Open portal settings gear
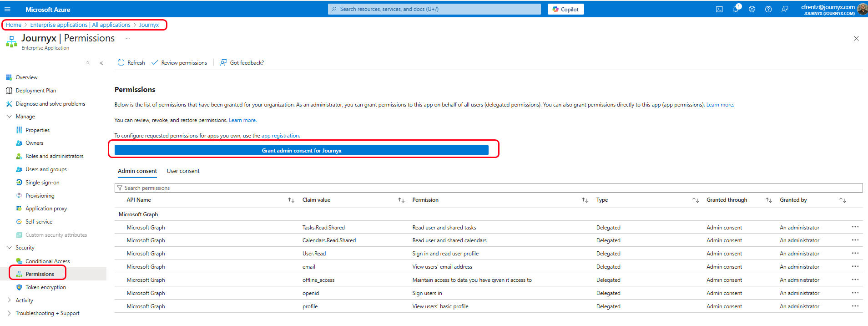Screen dimensions: 868x326 pos(752,9)
